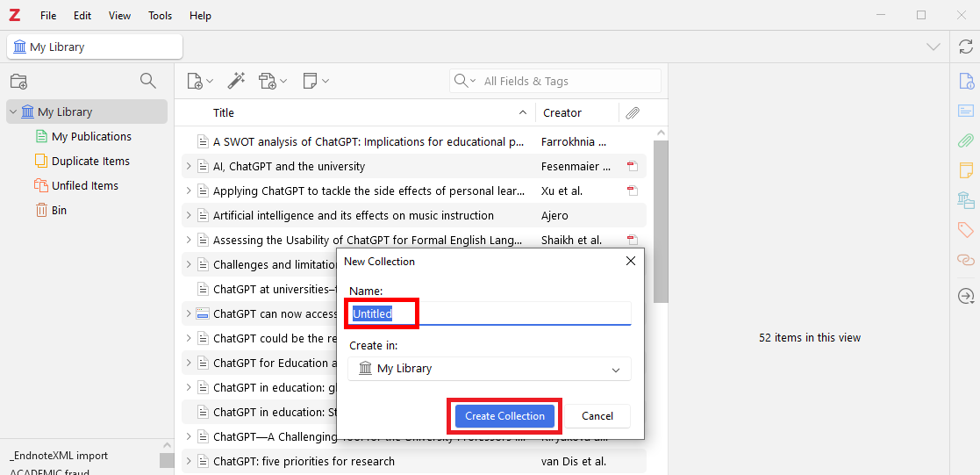This screenshot has width=980, height=475.
Task: Expand the AI, ChatGPT and the university item
Action: tap(188, 167)
